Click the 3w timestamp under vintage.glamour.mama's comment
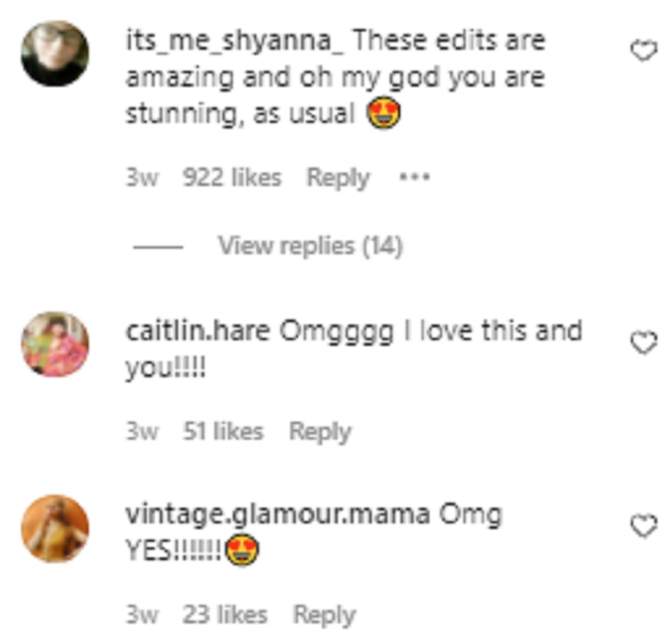 [x=142, y=615]
